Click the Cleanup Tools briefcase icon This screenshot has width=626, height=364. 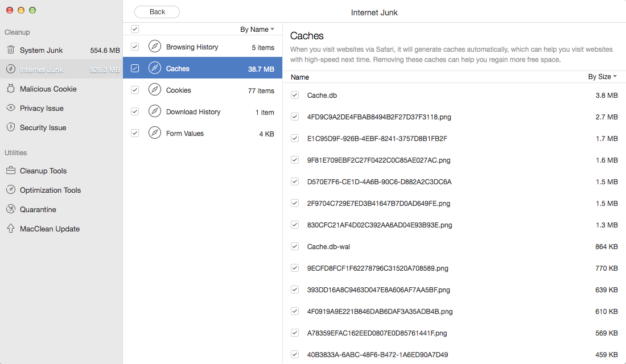pos(11,171)
